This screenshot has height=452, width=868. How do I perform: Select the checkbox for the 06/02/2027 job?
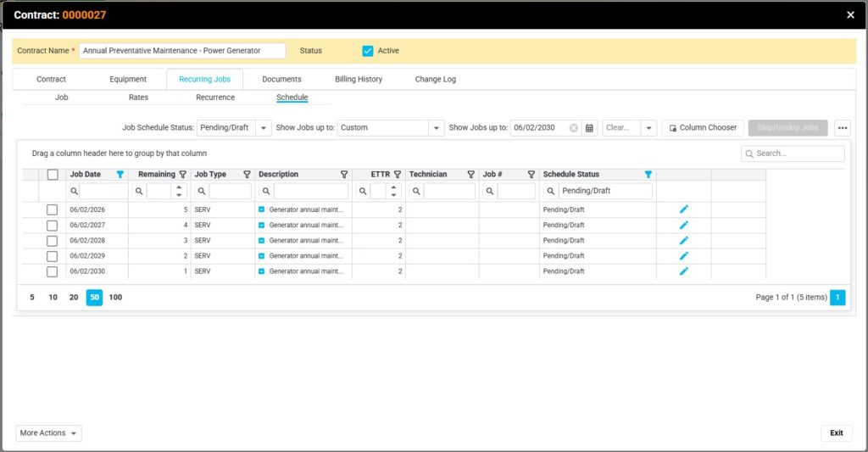coord(52,226)
